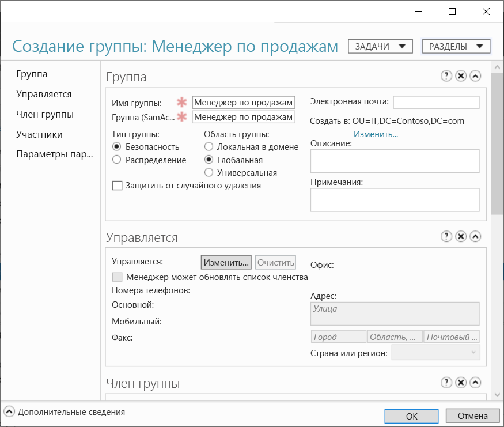Viewport: 504px width, 427px height.
Task: Go to Участники in the left navigation
Action: pos(40,134)
